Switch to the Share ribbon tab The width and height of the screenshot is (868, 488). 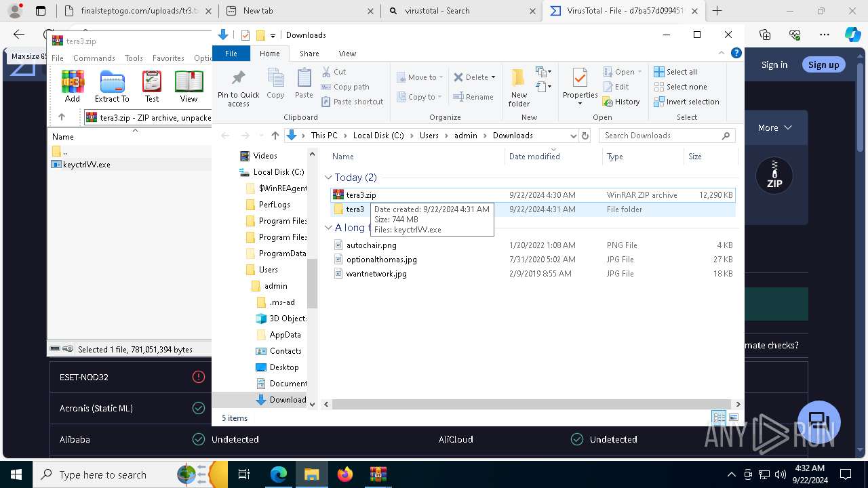click(309, 54)
